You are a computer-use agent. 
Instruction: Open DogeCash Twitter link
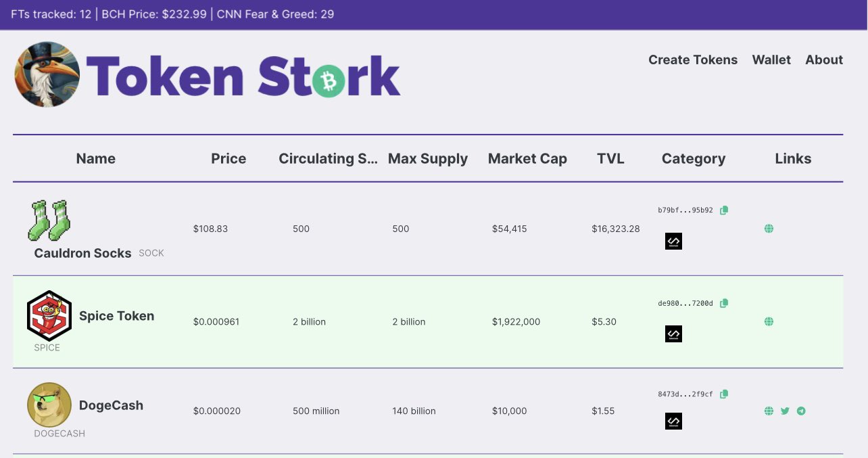pyautogui.click(x=785, y=411)
